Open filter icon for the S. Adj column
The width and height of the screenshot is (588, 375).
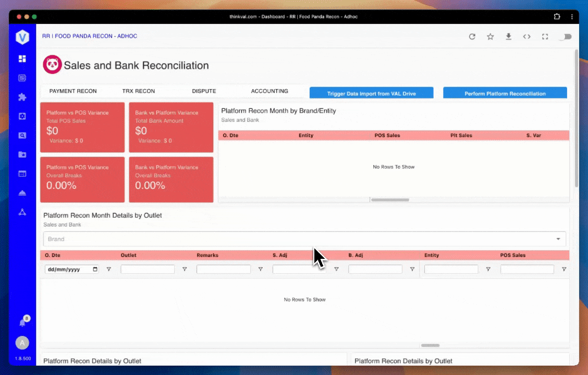(336, 269)
